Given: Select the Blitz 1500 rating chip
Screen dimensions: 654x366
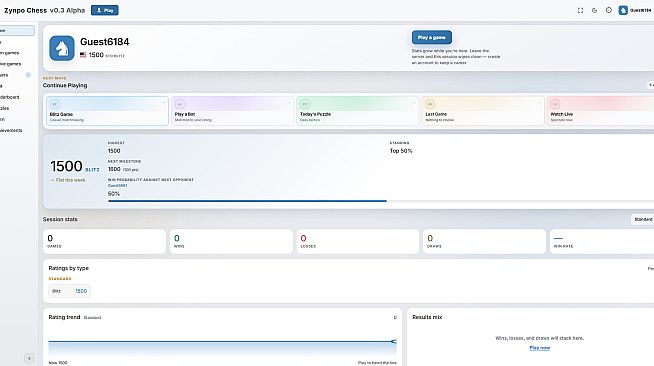Looking at the screenshot, I should click(x=69, y=291).
